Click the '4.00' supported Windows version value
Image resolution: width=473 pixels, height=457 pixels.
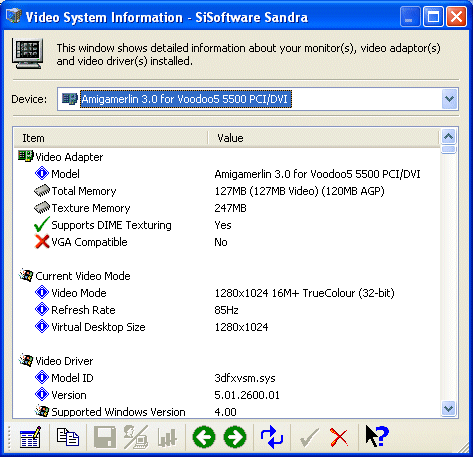click(x=225, y=412)
